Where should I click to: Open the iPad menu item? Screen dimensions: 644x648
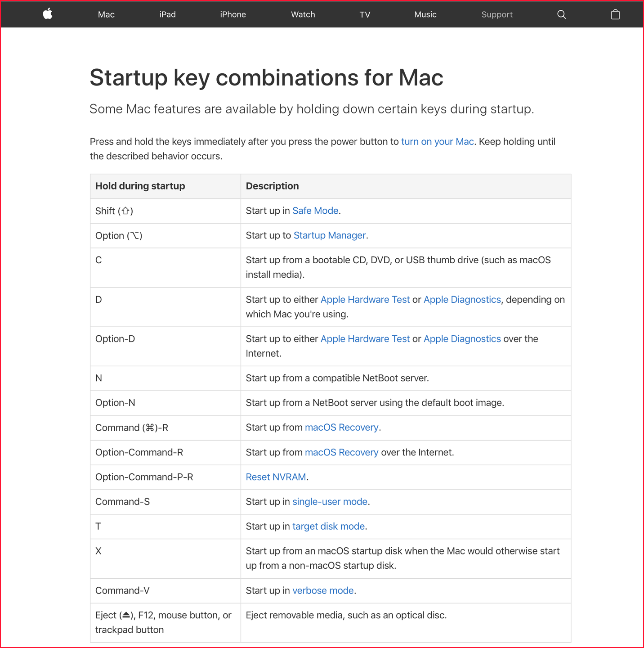(167, 14)
